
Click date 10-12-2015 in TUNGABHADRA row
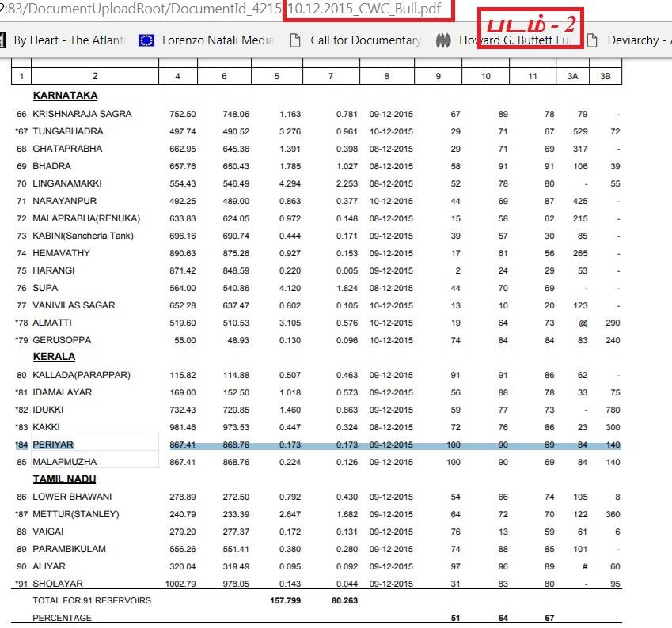click(x=391, y=131)
